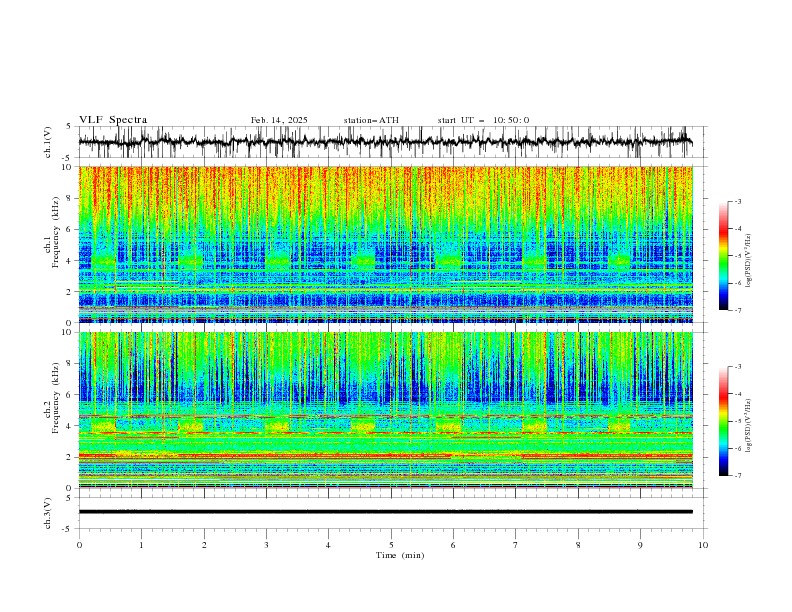Click time axis tick label "6"

coord(453,545)
